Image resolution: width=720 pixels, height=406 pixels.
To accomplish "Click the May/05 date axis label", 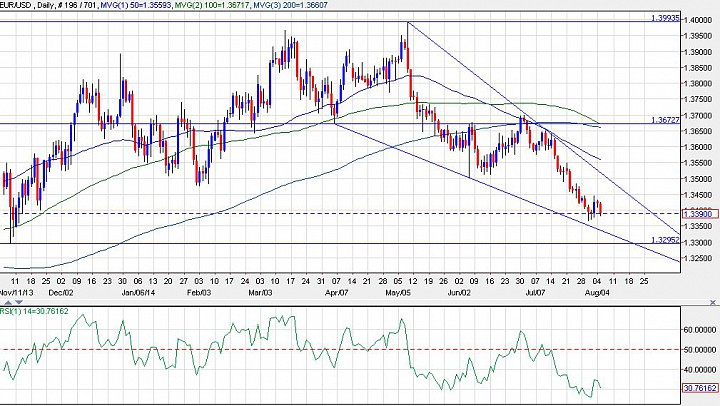I will click(x=398, y=293).
